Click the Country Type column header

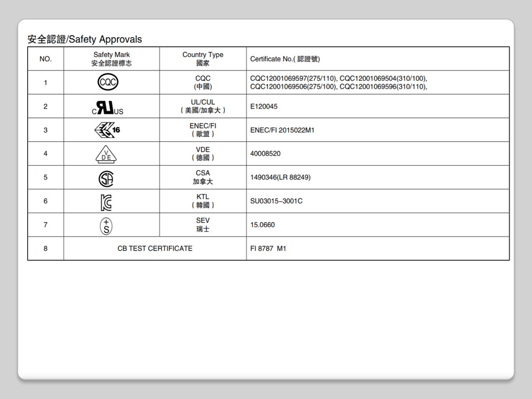(203, 59)
